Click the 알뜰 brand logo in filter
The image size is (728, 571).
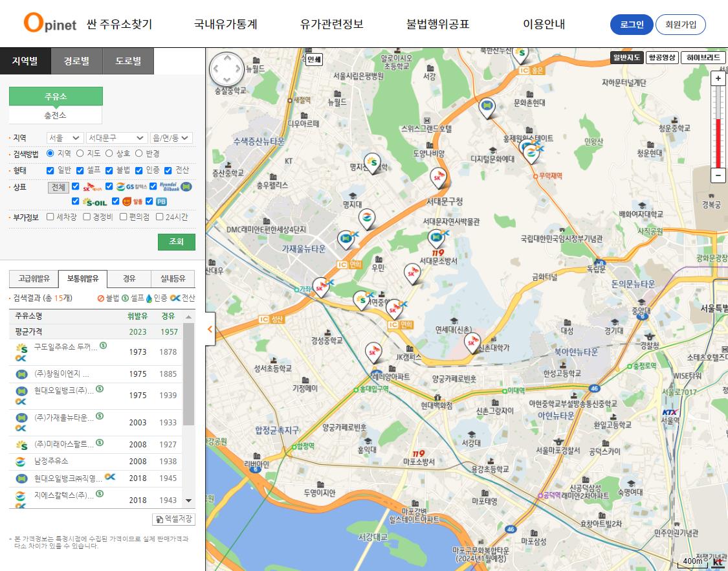pyautogui.click(x=132, y=201)
